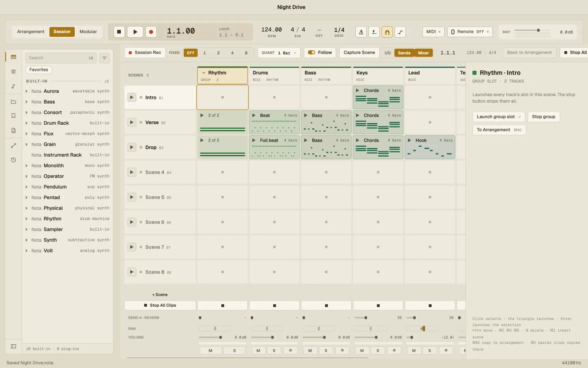Launch the Intro scene
588x368 pixels.
tap(131, 97)
